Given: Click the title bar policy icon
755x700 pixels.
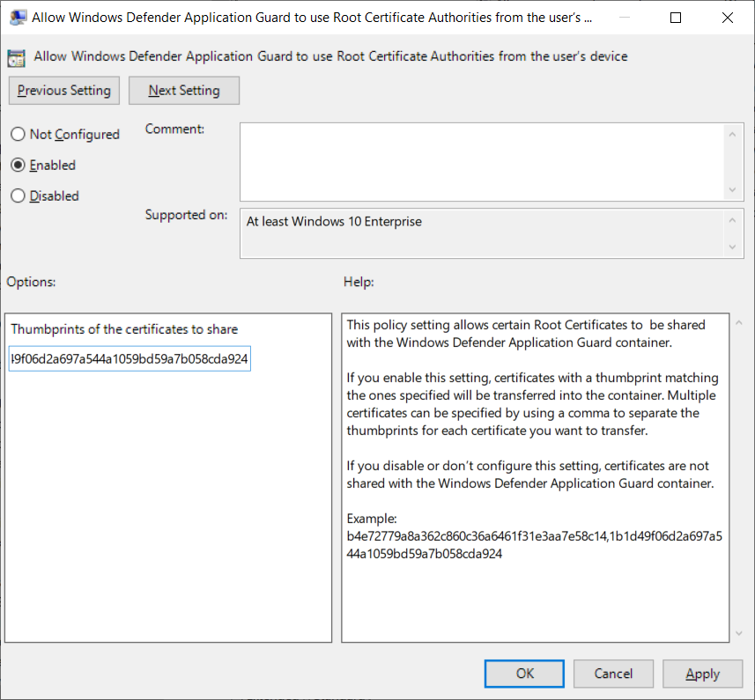Looking at the screenshot, I should [x=17, y=17].
